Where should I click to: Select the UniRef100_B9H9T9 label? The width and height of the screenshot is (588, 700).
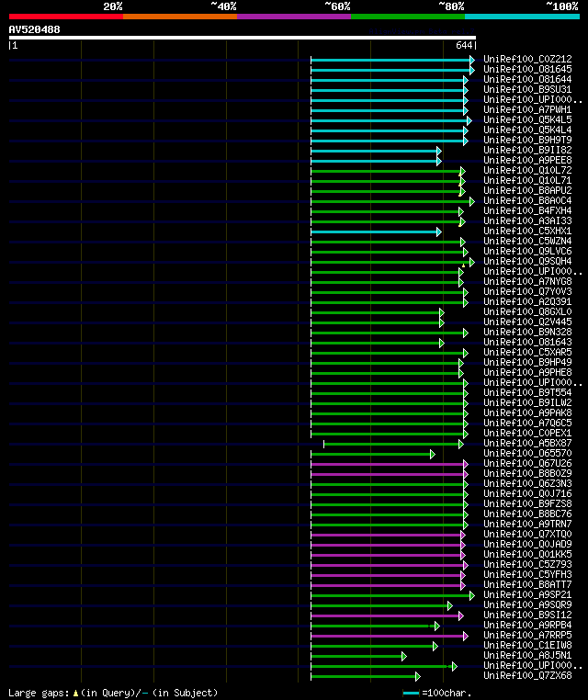527,140
